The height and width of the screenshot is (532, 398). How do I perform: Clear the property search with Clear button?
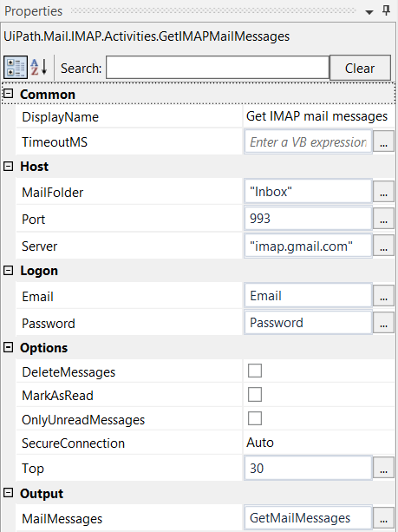[360, 69]
